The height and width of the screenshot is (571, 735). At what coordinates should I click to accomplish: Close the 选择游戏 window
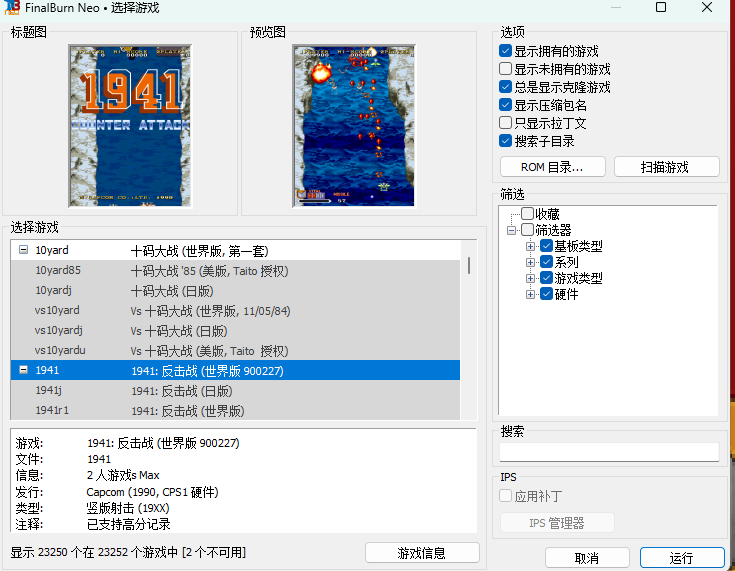pos(707,7)
